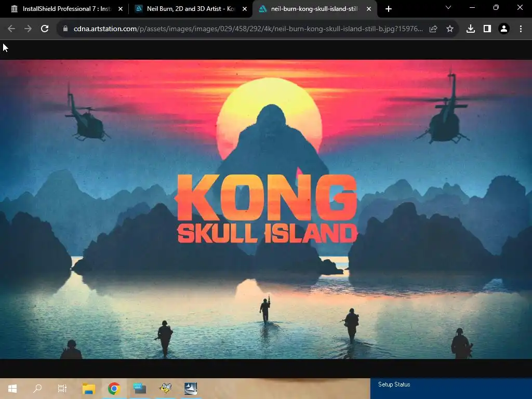
Task: Toggle the browser side panel icon
Action: tap(487, 29)
